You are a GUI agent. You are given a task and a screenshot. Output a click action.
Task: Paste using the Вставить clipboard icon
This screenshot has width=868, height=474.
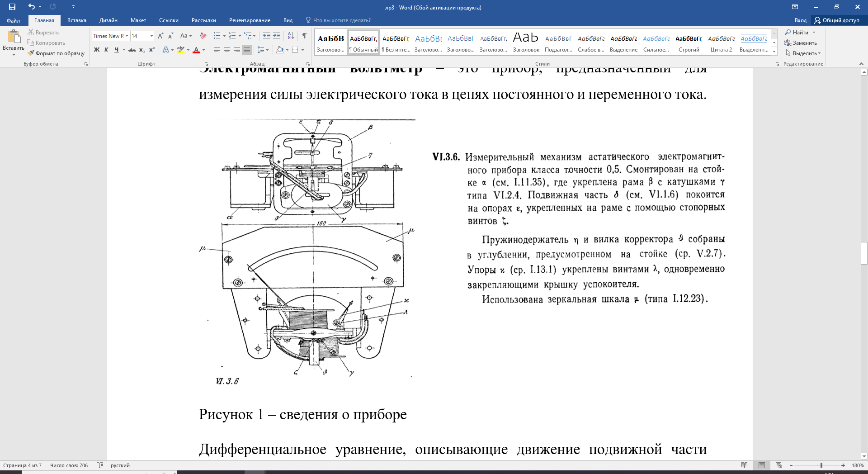click(x=14, y=38)
